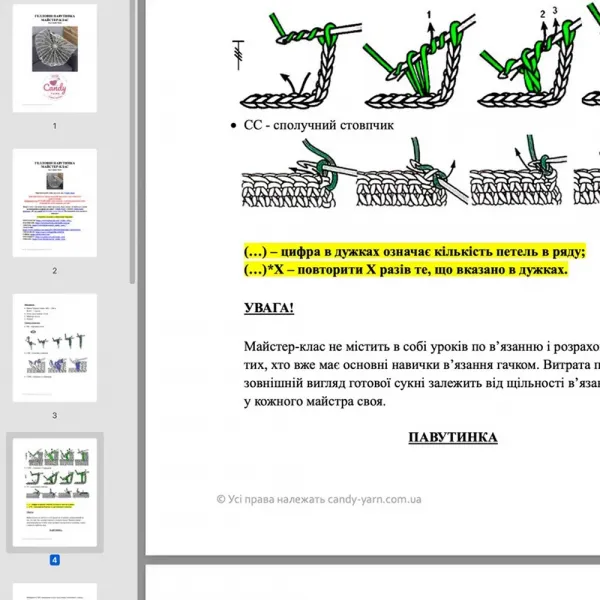
Task: Click the treble stitch symbol beside the first diagram
Action: 238,55
